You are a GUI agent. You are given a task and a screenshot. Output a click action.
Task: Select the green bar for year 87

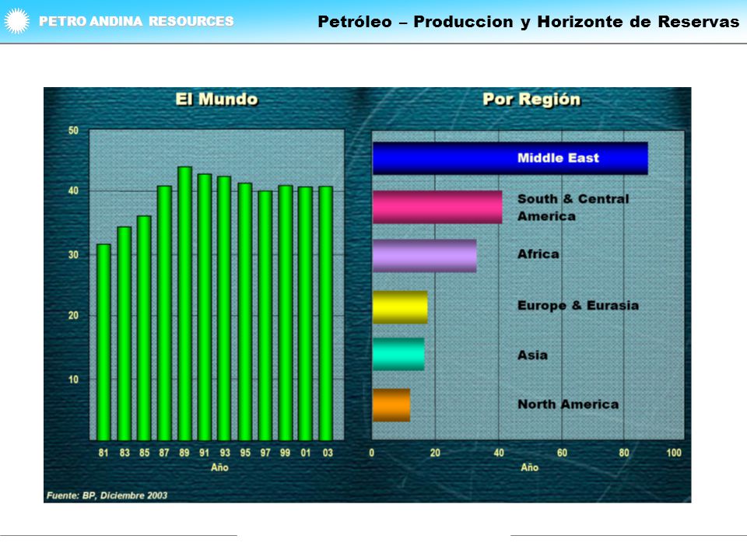tap(164, 313)
